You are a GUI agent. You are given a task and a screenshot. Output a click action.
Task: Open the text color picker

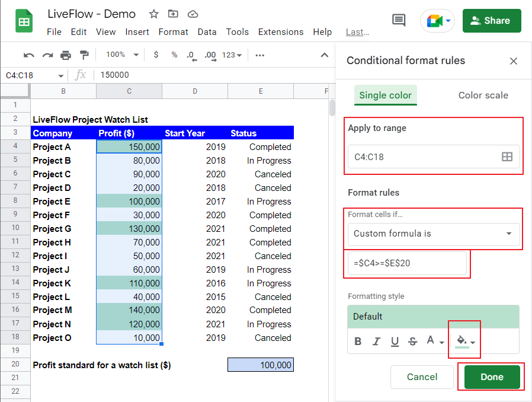tap(435, 341)
